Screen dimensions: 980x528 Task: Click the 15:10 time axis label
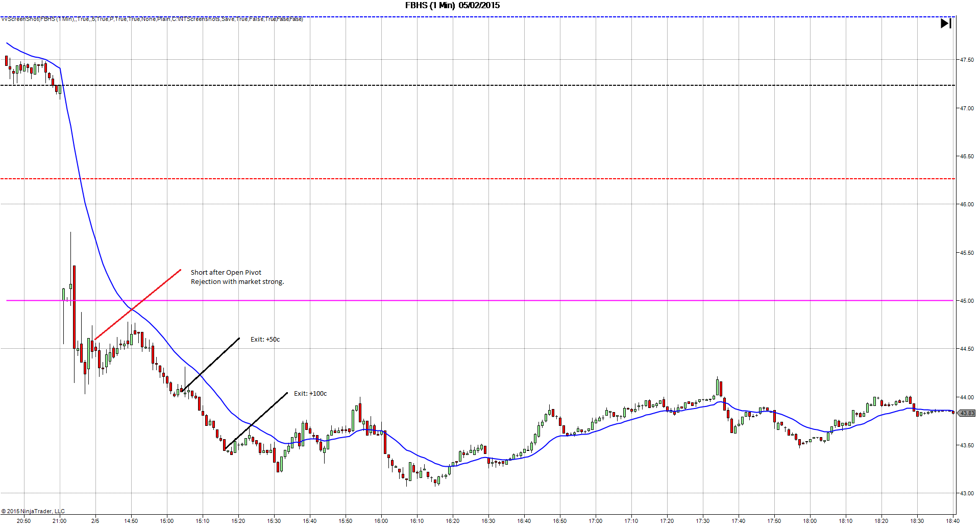(203, 521)
